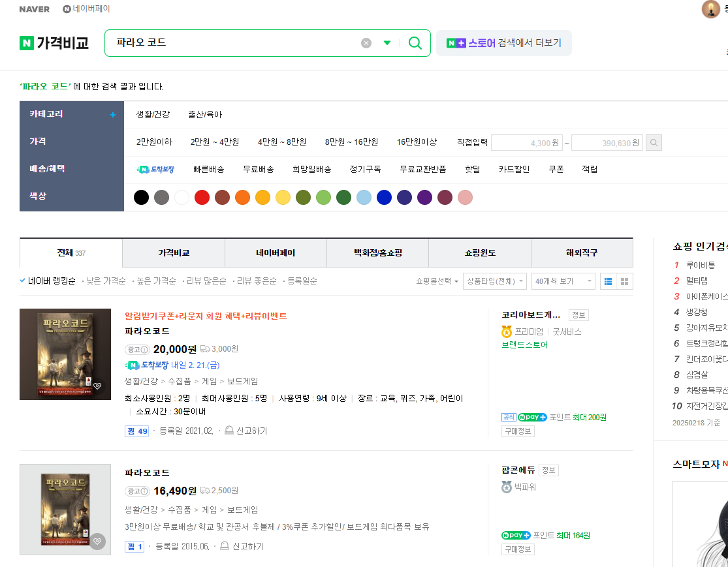Toggle the 핫딜 filter
This screenshot has width=728, height=567.
[x=473, y=170]
